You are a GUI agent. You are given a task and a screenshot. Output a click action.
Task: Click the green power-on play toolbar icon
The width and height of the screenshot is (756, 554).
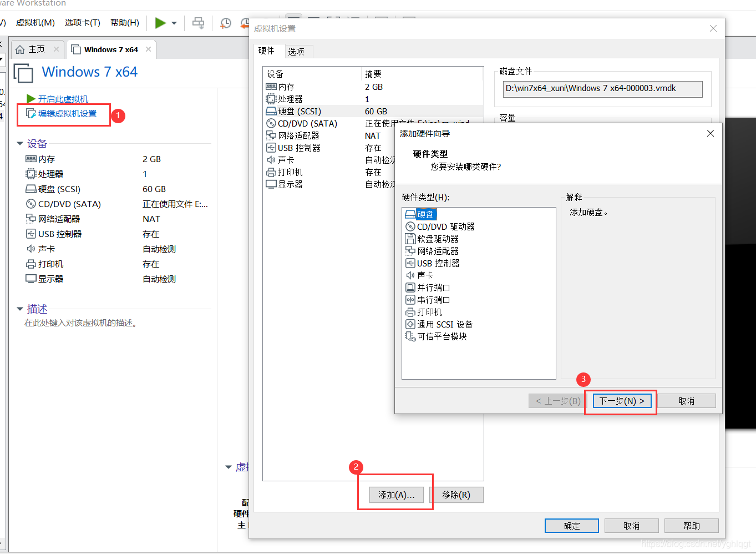coord(160,23)
